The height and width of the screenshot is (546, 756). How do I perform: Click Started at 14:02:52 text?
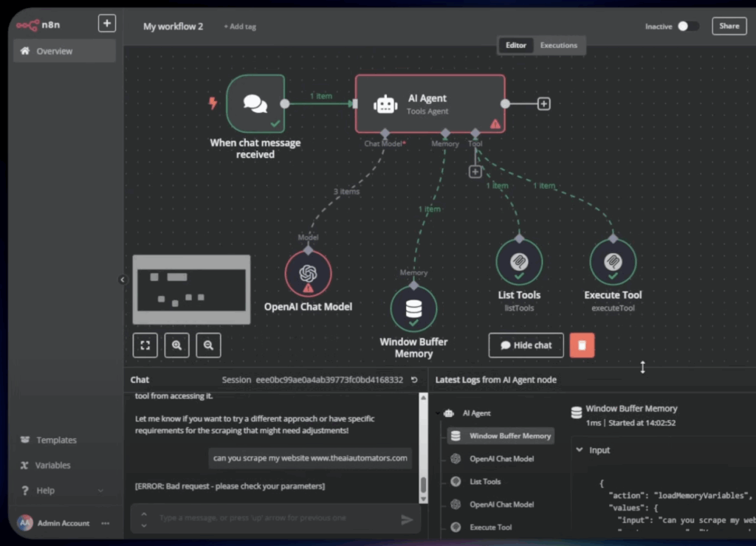(x=642, y=423)
